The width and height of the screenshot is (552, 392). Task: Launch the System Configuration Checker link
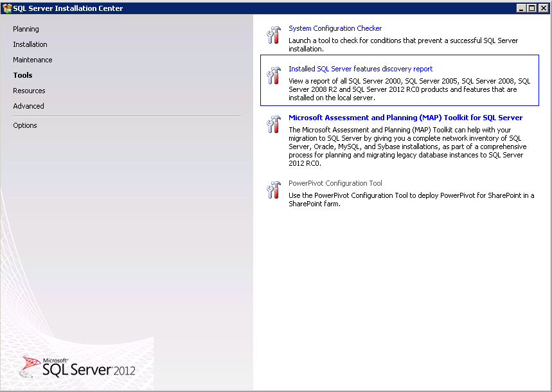coord(335,28)
